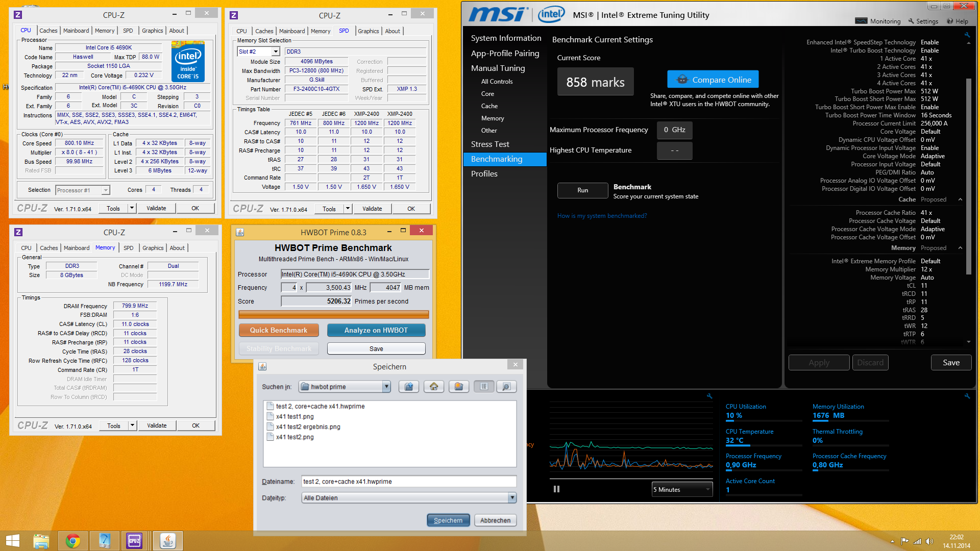Image resolution: width=980 pixels, height=551 pixels.
Task: Open File Explorer from taskbar
Action: [41, 541]
